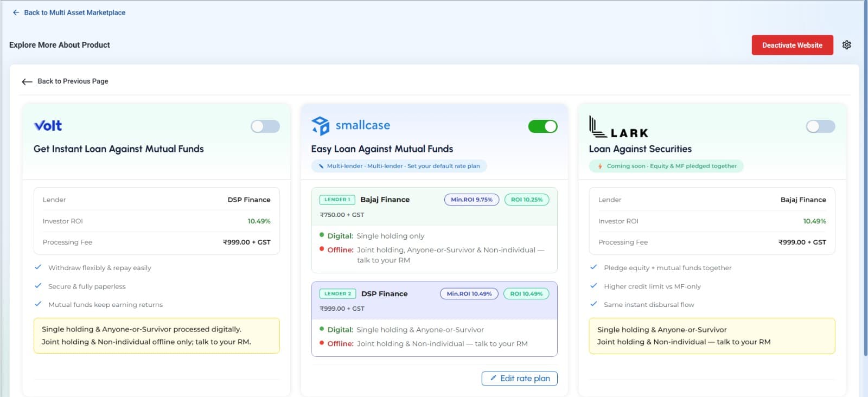Click checkmark beside Secure & fully paperless

click(x=38, y=286)
